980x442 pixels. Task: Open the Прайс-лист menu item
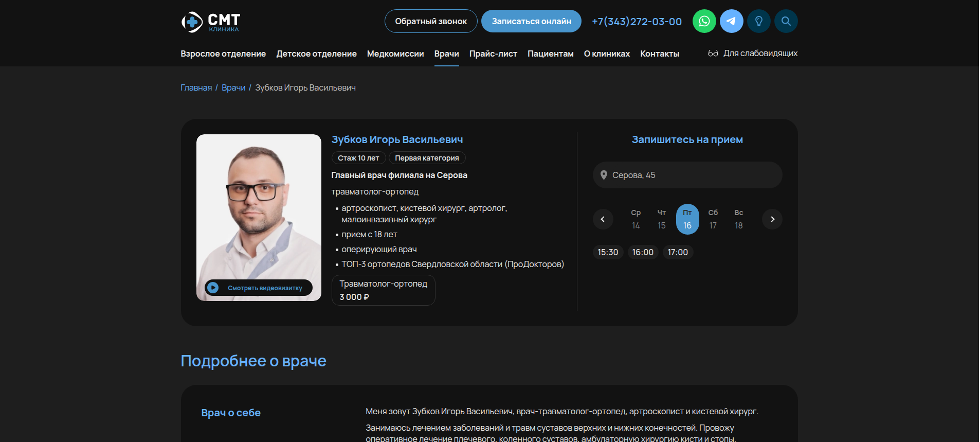pos(493,54)
